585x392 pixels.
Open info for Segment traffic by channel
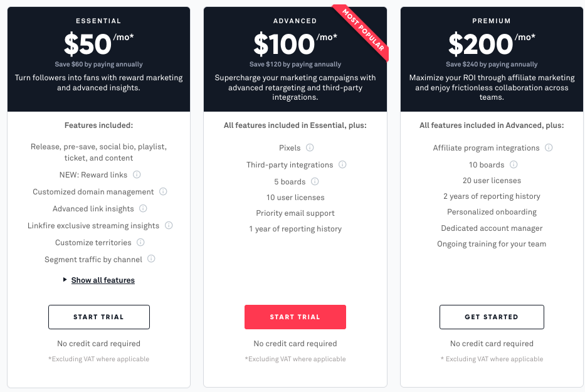coord(151,258)
